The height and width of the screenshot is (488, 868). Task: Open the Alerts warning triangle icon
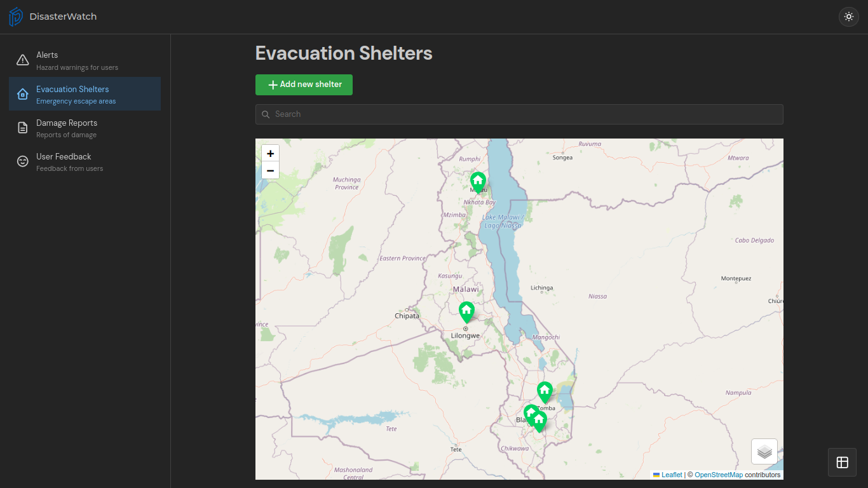pos(23,60)
